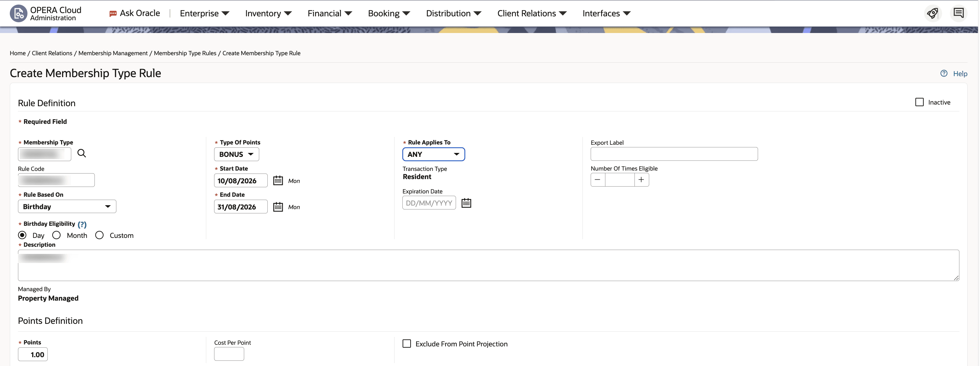Open the End Date calendar picker
The image size is (980, 366).
click(278, 207)
